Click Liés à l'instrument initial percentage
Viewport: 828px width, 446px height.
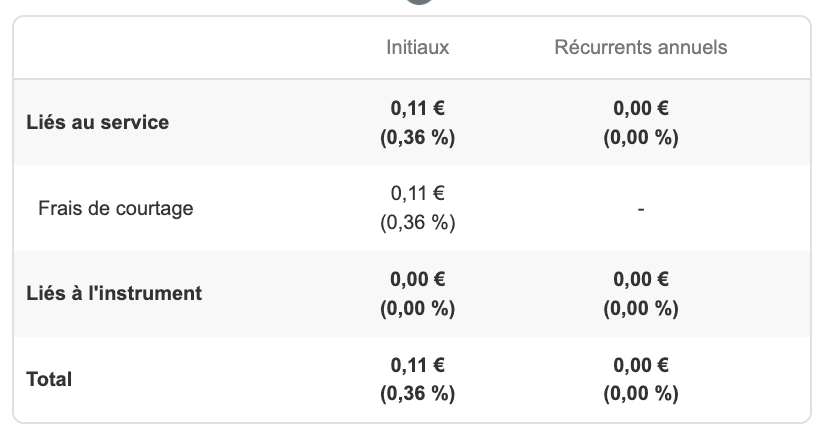(x=417, y=308)
